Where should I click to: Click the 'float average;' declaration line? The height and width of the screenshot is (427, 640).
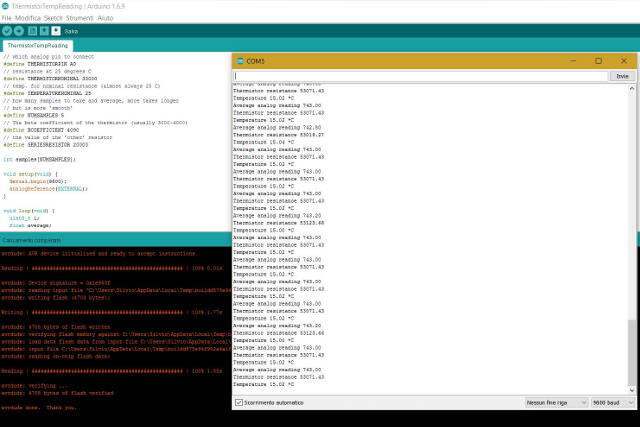pos(30,225)
